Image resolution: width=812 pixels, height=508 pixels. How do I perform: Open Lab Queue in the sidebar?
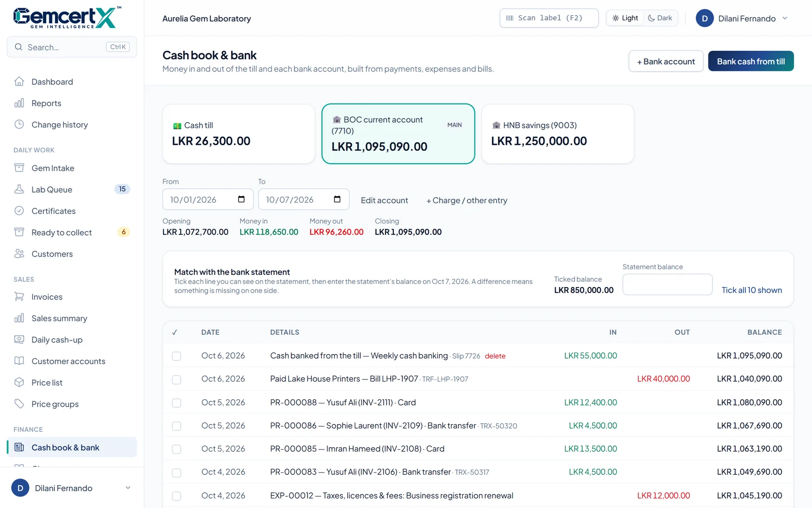click(72, 189)
